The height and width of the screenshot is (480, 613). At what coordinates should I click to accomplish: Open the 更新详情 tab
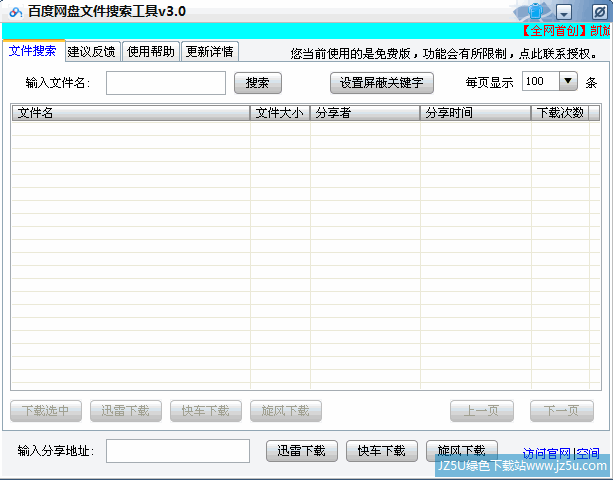210,52
